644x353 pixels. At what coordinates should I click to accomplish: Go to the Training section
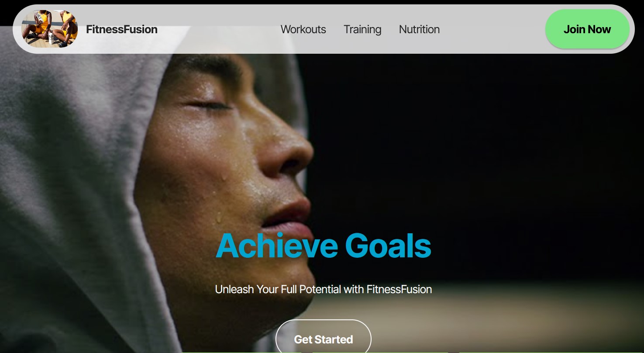[362, 29]
